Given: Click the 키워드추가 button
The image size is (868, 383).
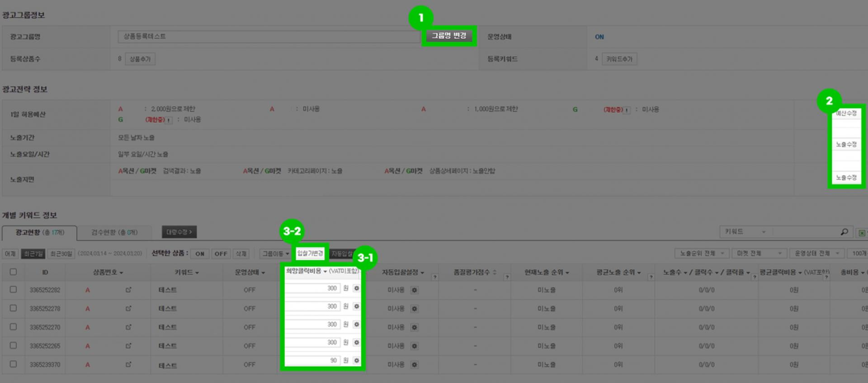Looking at the screenshot, I should (x=619, y=59).
